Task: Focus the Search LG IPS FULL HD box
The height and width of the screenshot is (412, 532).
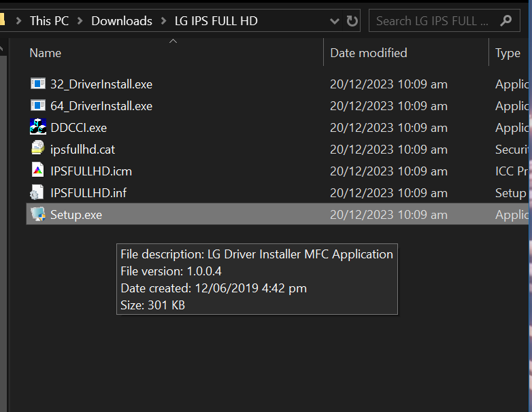Action: [x=432, y=21]
